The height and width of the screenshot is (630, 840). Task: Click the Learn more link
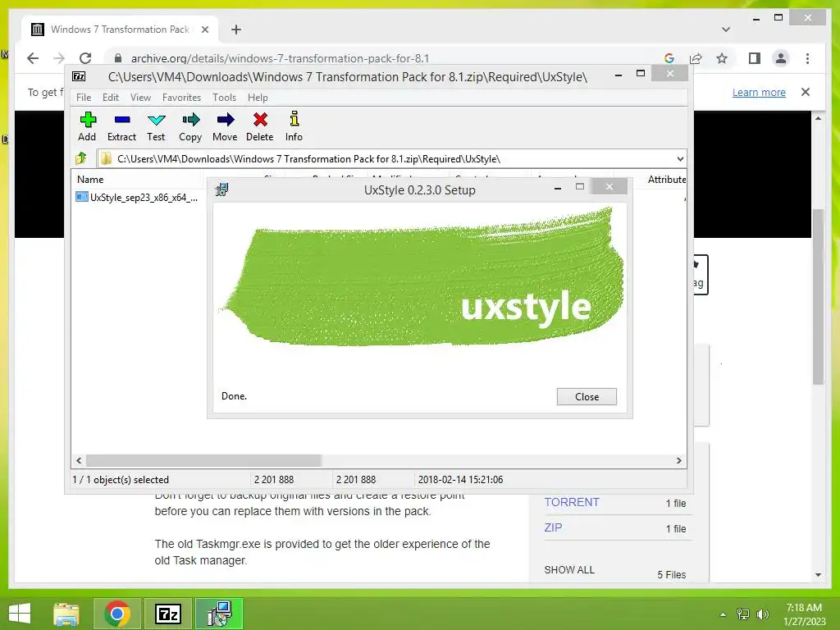(x=759, y=92)
